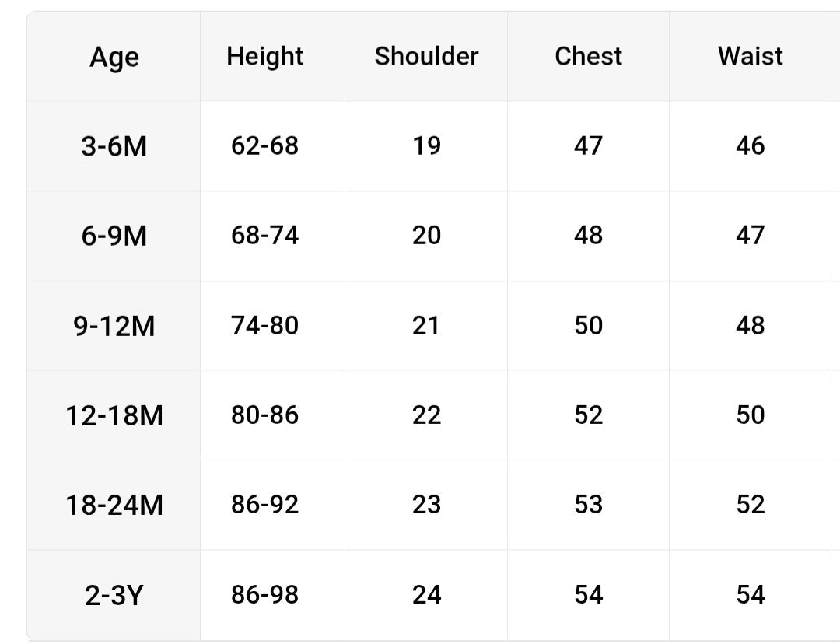Select the Chest column header
The image size is (840, 644).
[x=588, y=56]
